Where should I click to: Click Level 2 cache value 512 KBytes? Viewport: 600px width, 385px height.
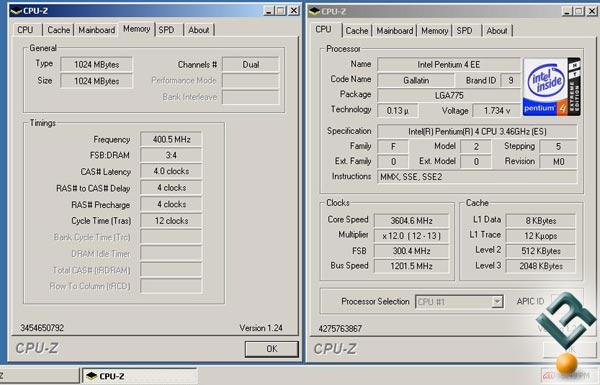541,251
